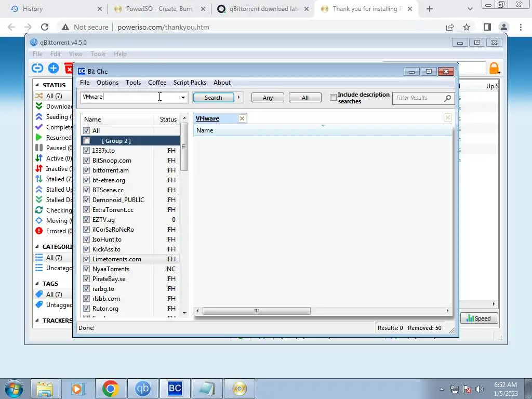532x399 pixels.
Task: Enable Include description searches checkbox
Action: pyautogui.click(x=333, y=98)
